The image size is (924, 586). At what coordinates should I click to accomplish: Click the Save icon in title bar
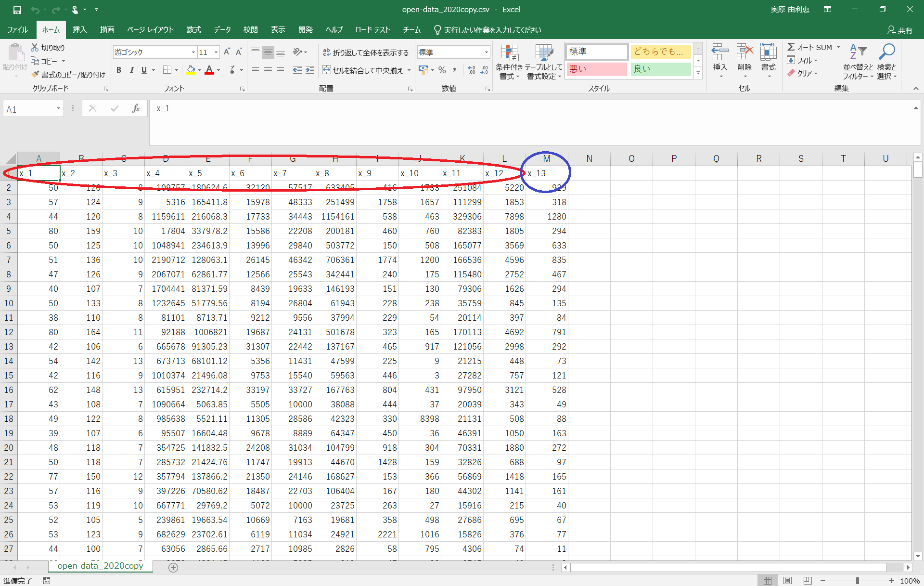point(17,10)
